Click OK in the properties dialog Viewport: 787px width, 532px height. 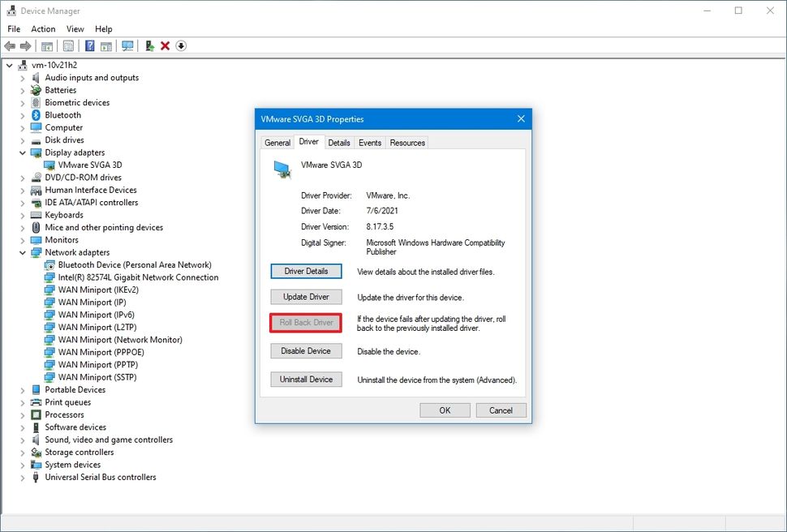(x=445, y=410)
